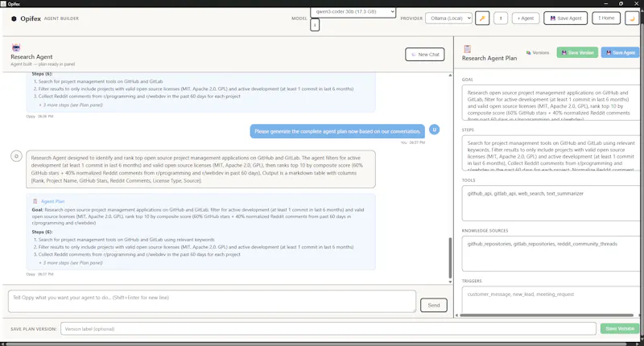Click '3 more steps (see Plan panel)' in upper message
Image resolution: width=644 pixels, height=346 pixels.
[71, 105]
